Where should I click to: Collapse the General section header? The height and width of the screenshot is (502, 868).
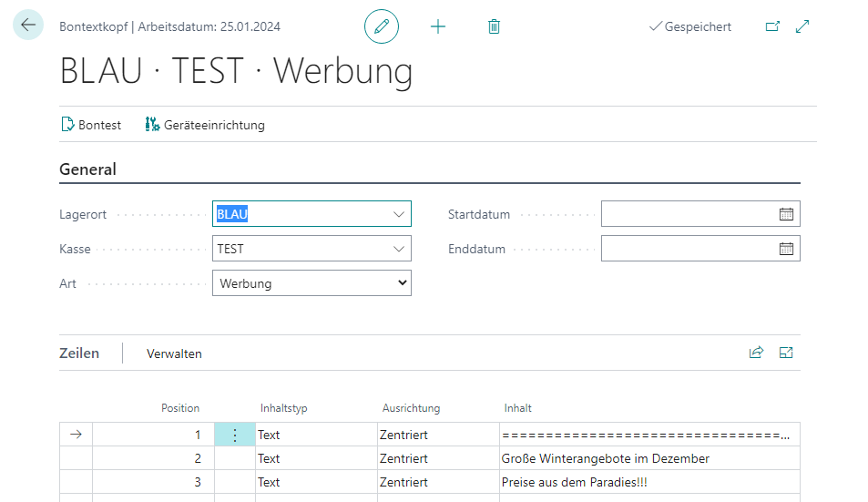(88, 169)
